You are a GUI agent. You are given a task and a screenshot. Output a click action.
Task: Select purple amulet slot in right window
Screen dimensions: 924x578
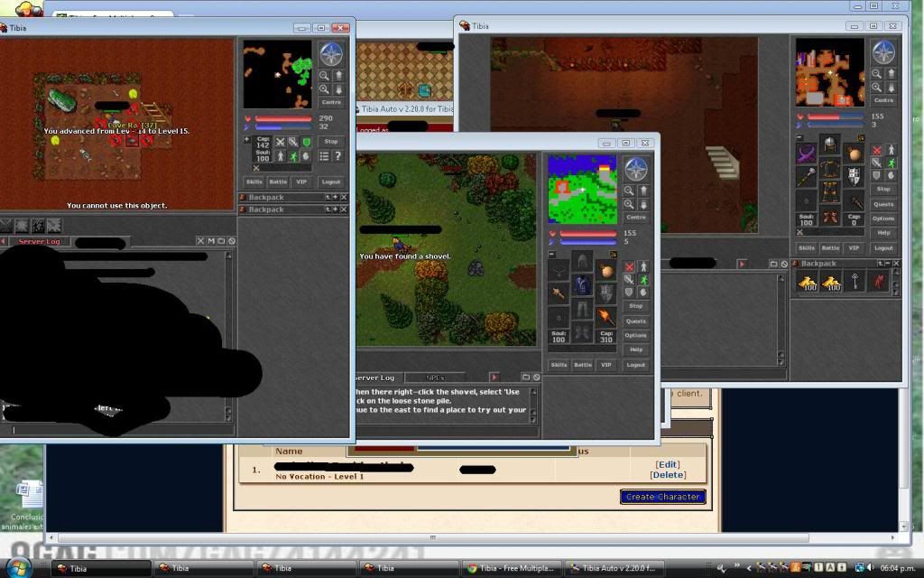pos(806,154)
